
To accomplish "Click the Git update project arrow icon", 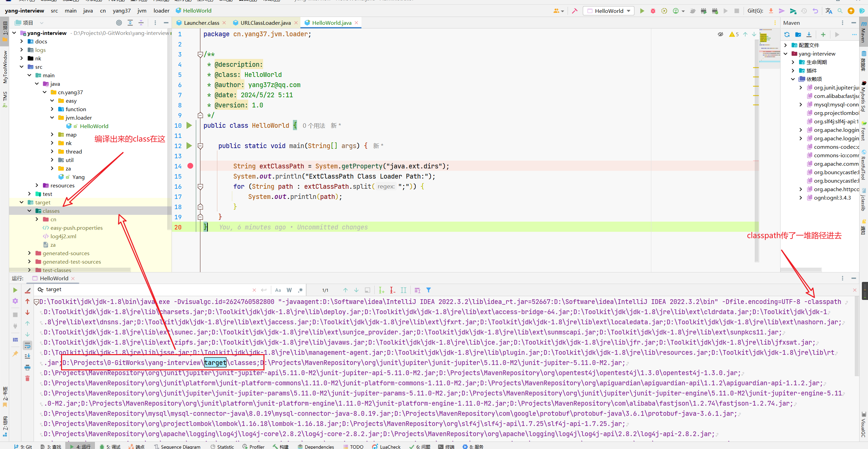I will [x=771, y=11].
